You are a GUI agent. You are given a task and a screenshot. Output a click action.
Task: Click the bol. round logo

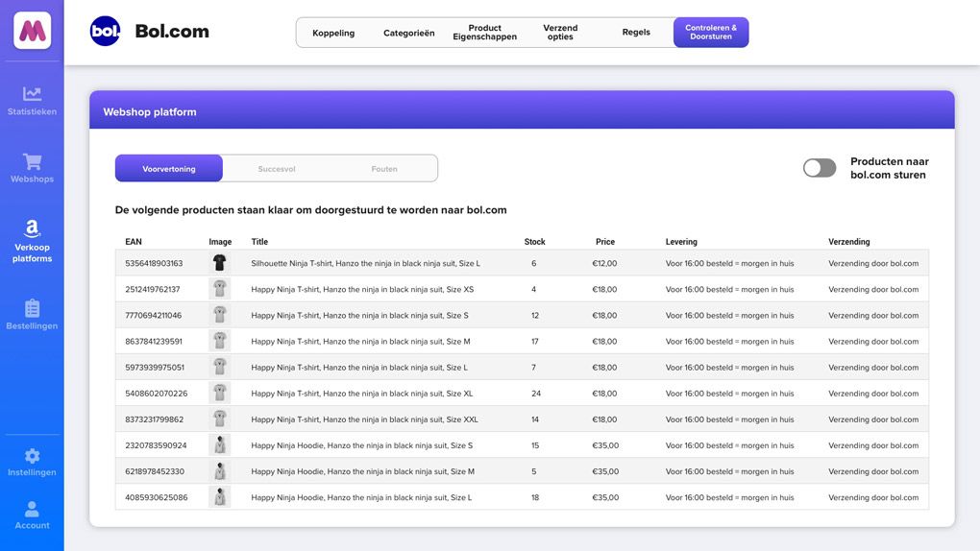pos(105,32)
